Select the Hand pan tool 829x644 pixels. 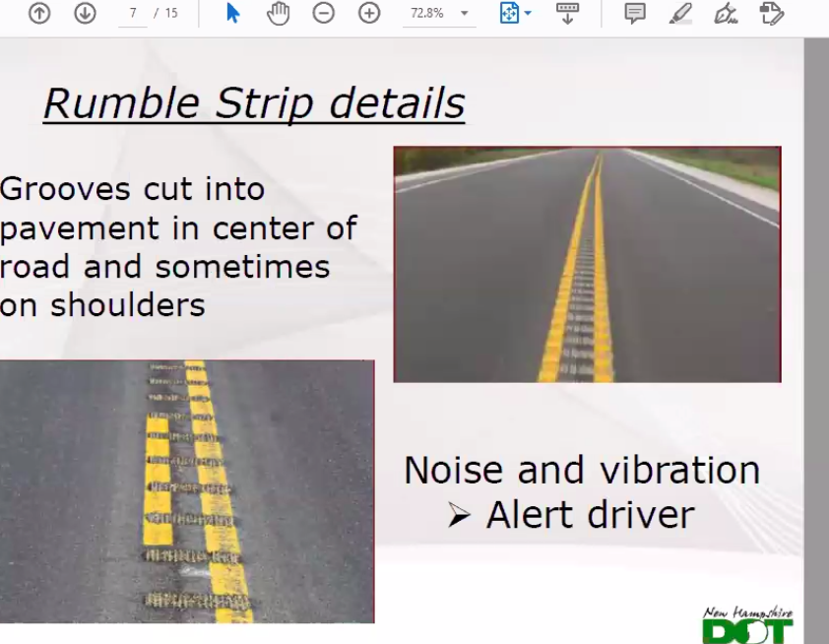click(x=279, y=14)
